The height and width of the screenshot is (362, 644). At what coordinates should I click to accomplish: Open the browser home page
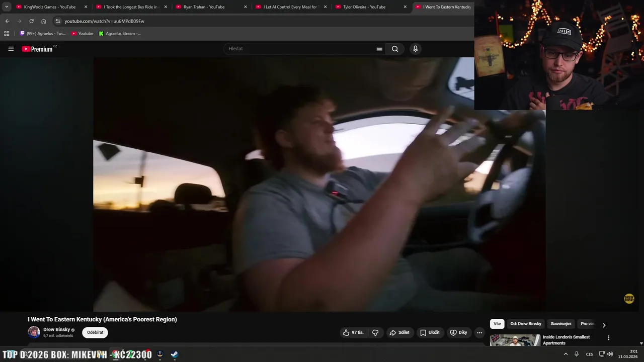(43, 21)
